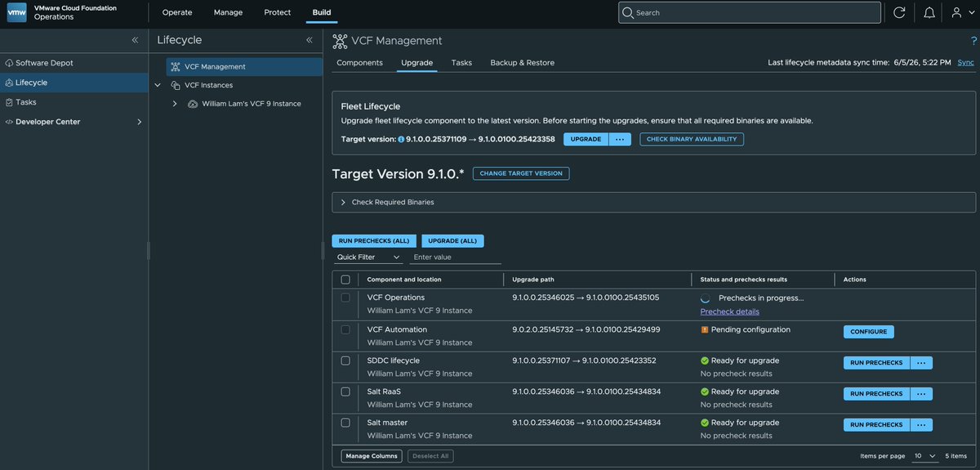Click the VMware logo icon
Viewport: 980px width, 470px height.
[16, 12]
